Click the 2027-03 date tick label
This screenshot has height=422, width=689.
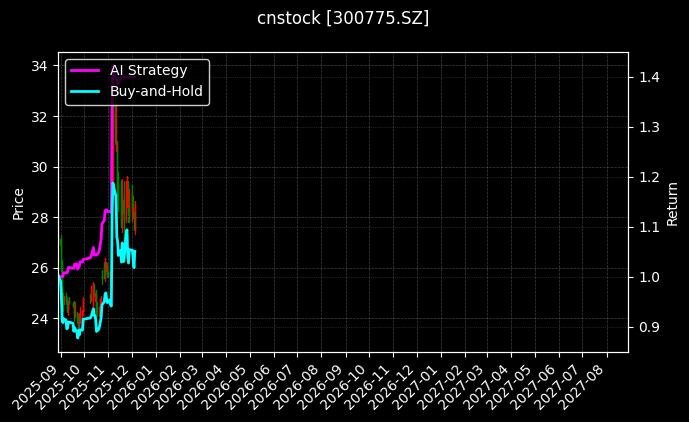click(464, 383)
